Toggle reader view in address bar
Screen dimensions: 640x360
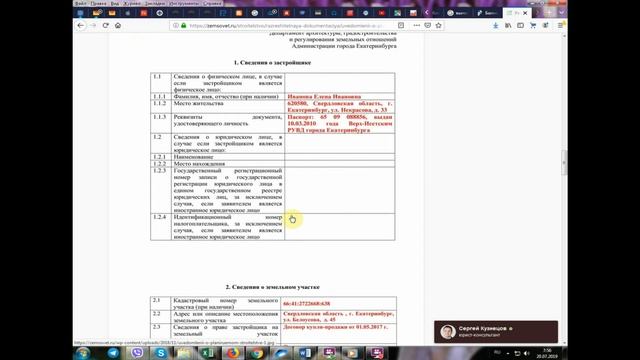pos(401,25)
